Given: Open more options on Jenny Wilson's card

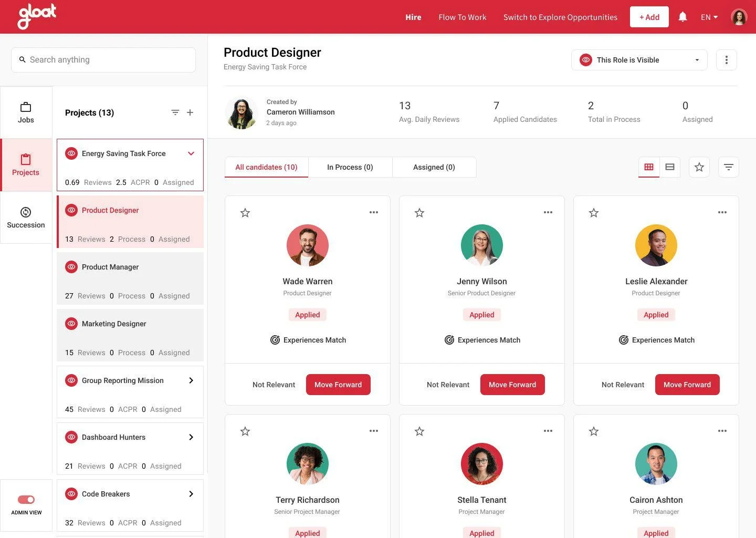Looking at the screenshot, I should 548,212.
